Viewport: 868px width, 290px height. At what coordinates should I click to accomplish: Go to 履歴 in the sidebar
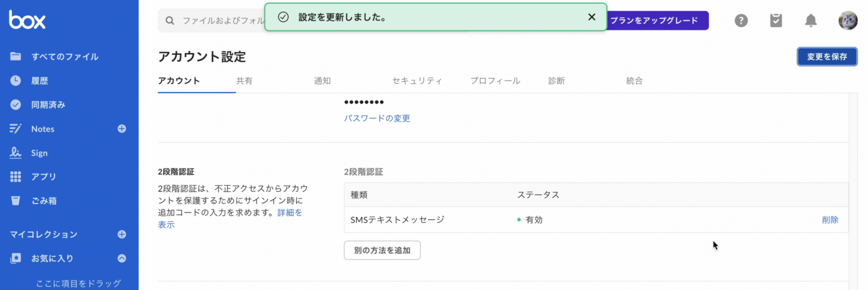click(40, 81)
